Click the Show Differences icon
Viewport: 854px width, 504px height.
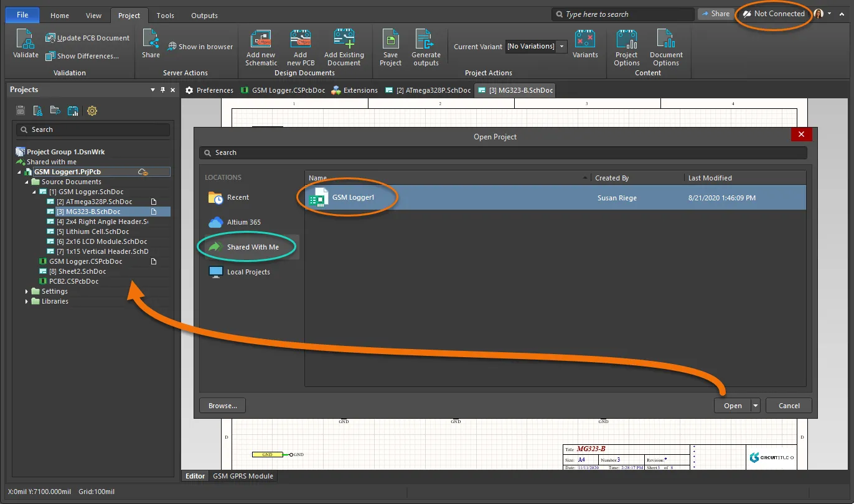pos(50,56)
